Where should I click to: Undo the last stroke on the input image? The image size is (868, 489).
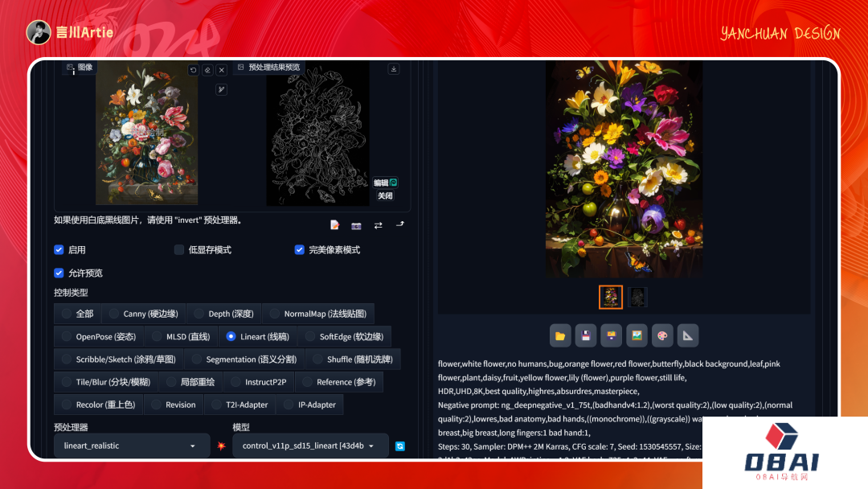click(193, 70)
